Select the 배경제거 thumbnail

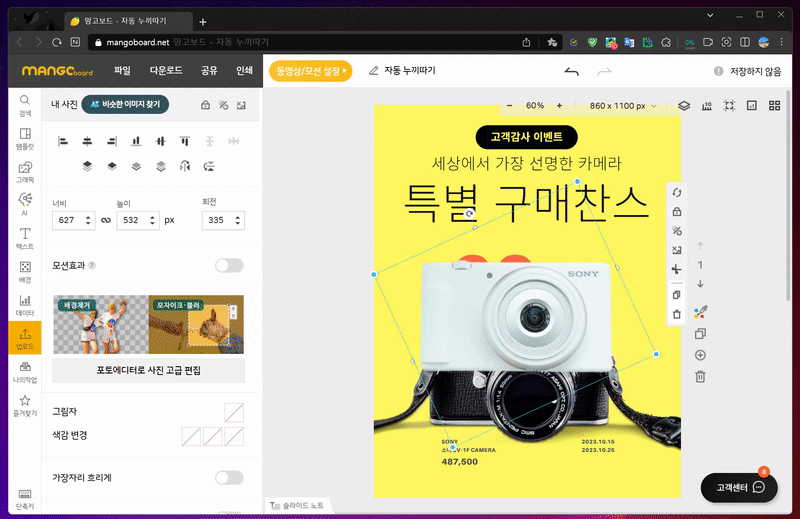(101, 325)
